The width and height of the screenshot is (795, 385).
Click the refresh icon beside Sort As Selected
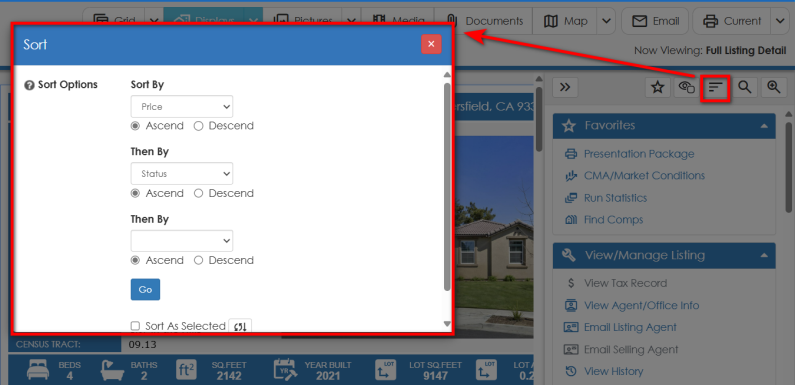[240, 326]
